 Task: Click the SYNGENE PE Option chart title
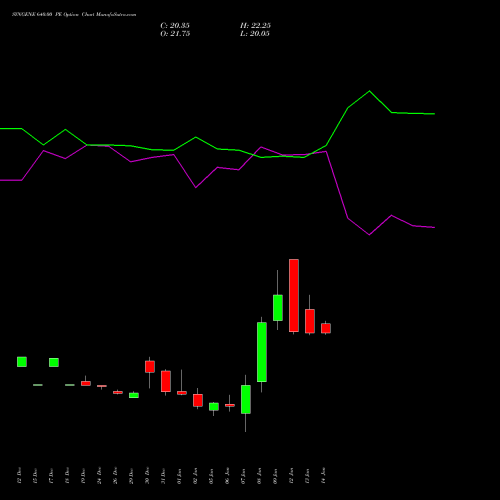click(74, 15)
